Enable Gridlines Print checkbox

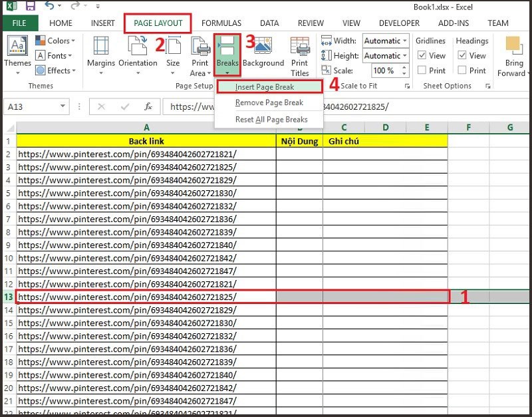click(422, 70)
